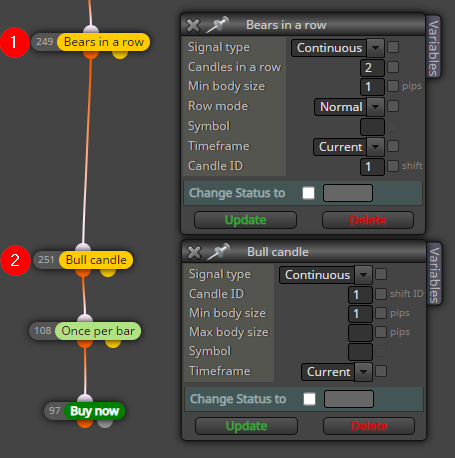455x458 pixels.
Task: Toggle Candles in a row checkbox
Action: point(393,67)
